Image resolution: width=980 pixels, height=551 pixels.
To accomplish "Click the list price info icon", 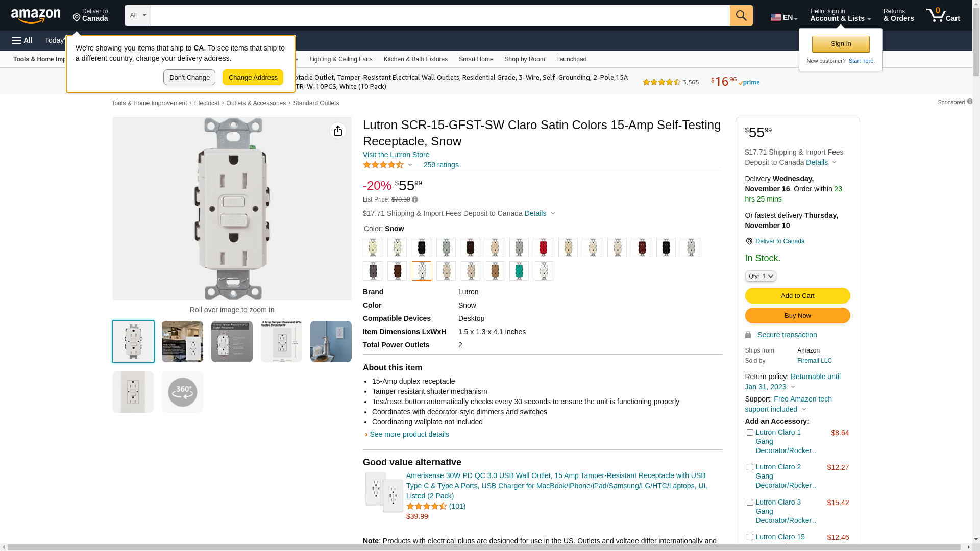I will (415, 200).
